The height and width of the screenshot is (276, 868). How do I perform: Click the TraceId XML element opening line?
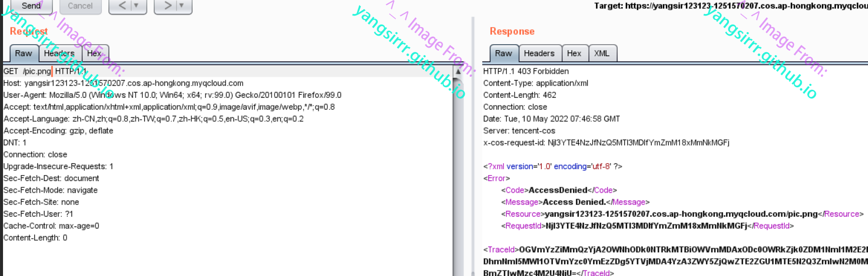pyautogui.click(x=675, y=250)
